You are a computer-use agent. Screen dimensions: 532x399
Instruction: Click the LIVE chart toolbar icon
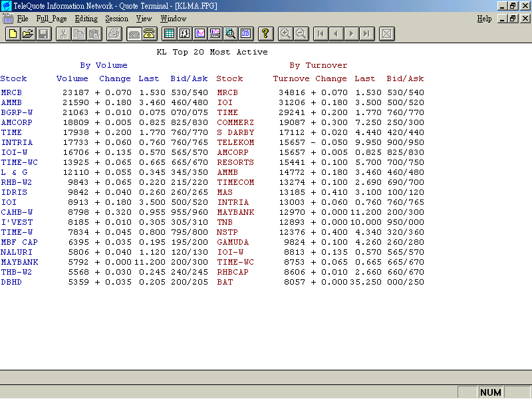click(x=215, y=34)
